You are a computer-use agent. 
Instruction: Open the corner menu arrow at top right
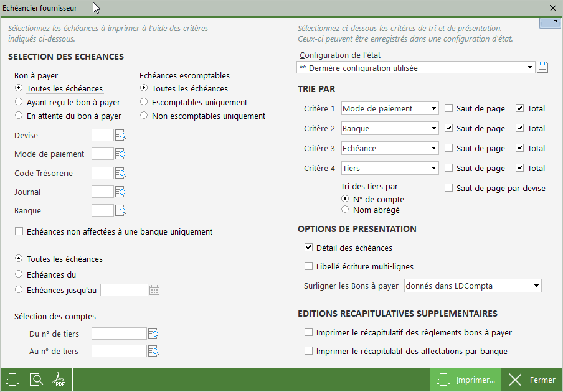550,23
